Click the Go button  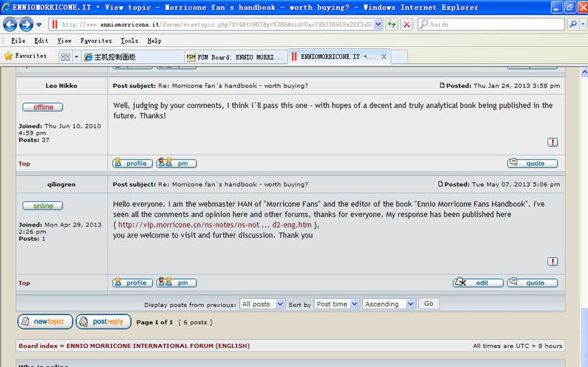[x=429, y=304]
